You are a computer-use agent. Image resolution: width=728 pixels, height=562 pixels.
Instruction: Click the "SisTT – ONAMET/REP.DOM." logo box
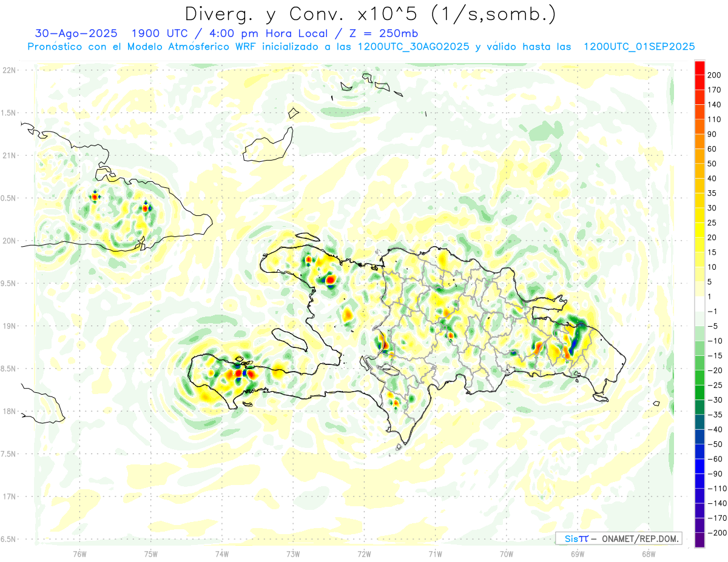tap(619, 538)
